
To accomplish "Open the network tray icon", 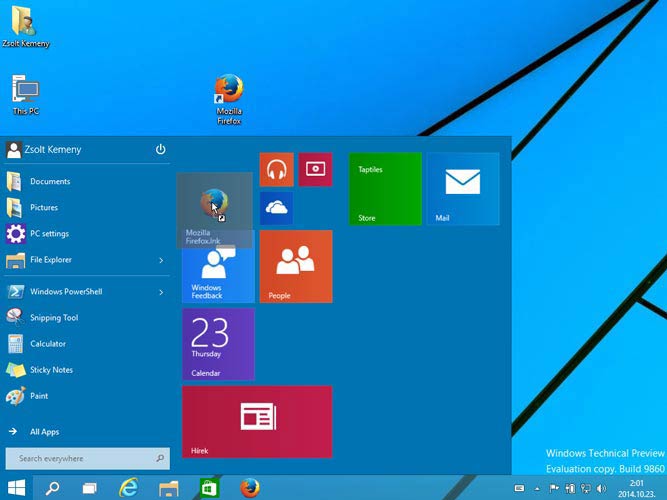I will (586, 488).
